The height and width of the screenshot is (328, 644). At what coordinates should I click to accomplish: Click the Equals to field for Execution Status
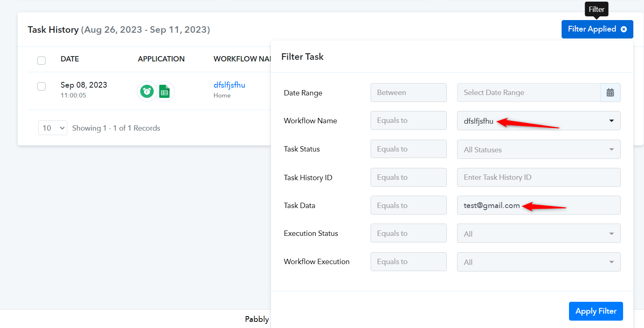[x=409, y=233]
